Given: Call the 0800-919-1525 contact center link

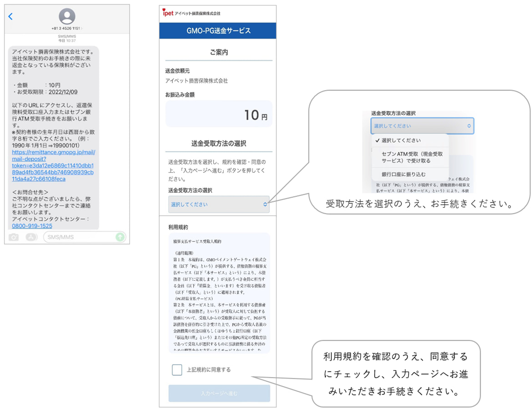Looking at the screenshot, I should (33, 226).
